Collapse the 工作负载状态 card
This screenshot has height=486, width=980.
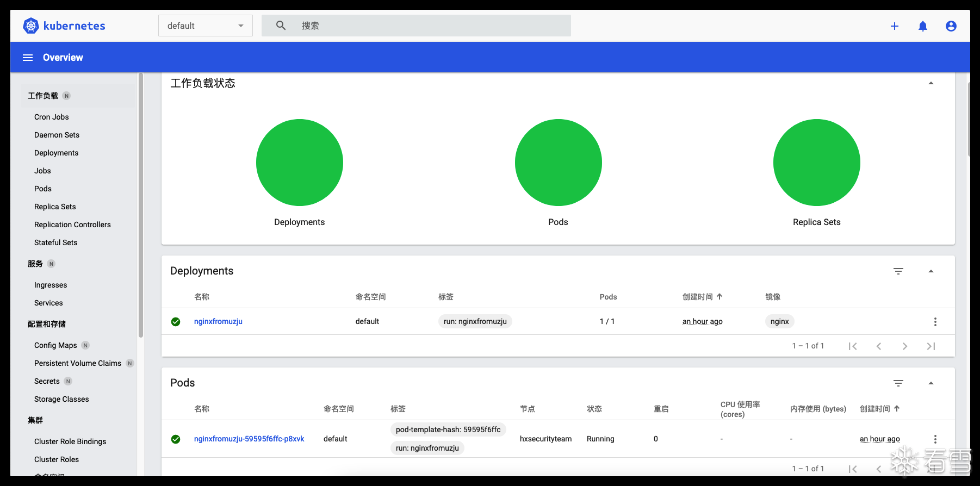coord(931,83)
